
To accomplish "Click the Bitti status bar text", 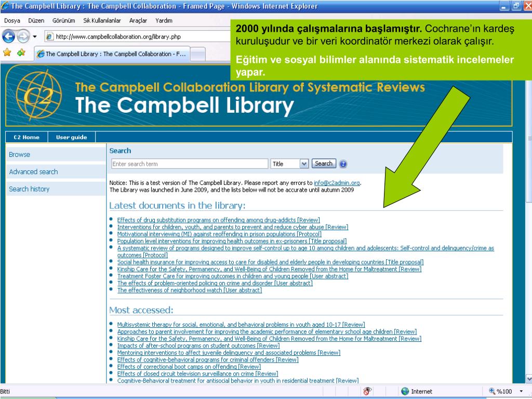I will [x=5, y=391].
